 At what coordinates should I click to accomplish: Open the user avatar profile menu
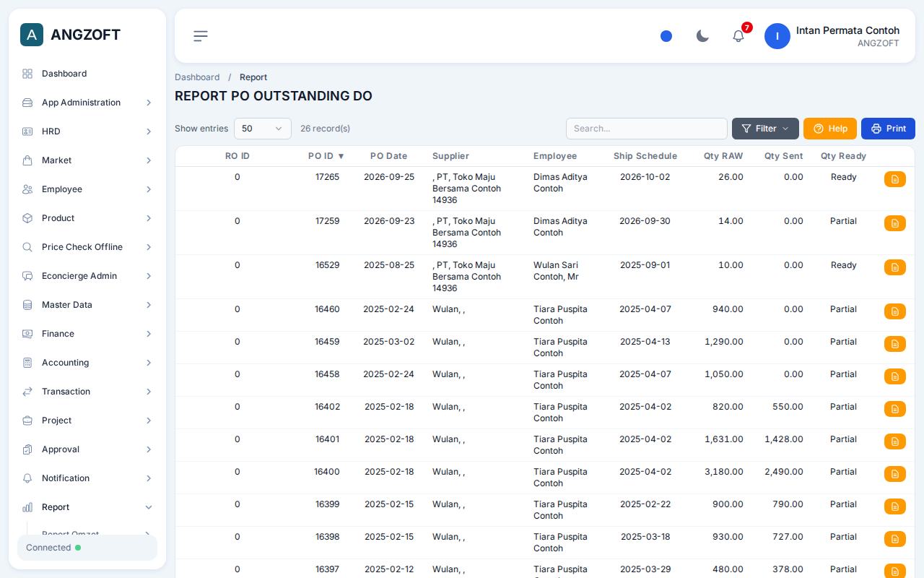[777, 36]
